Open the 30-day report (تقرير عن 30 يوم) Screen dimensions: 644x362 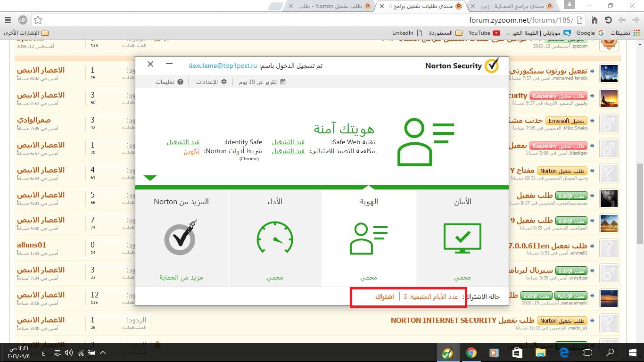tap(262, 82)
